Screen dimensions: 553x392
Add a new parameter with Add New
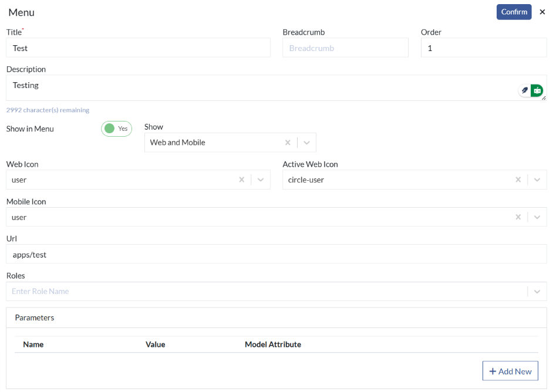point(510,371)
